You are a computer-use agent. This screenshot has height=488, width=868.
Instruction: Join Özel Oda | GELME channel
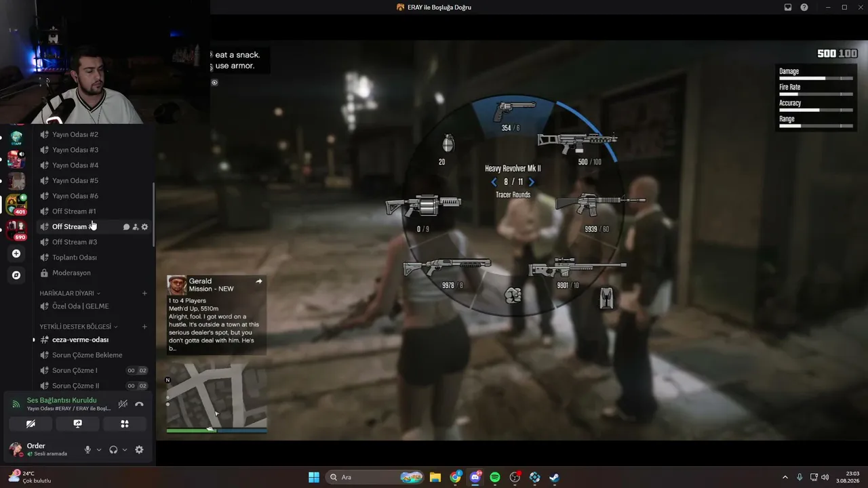click(94, 306)
